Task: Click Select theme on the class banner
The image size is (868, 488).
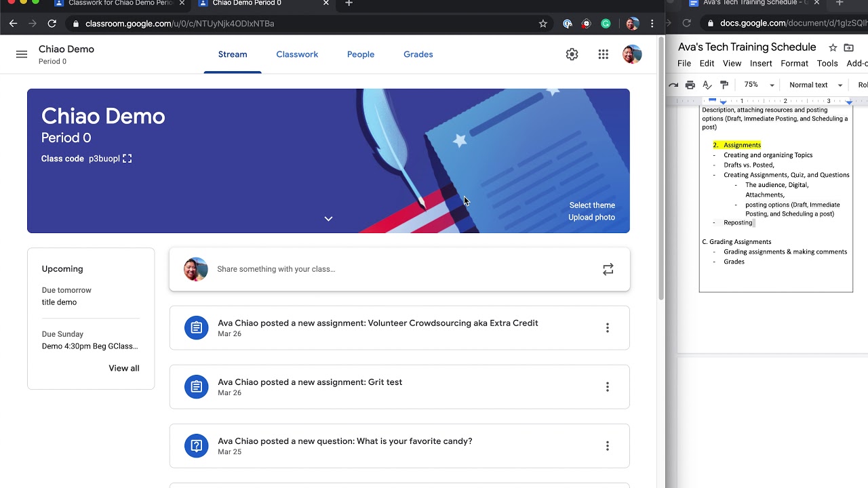Action: [x=592, y=205]
